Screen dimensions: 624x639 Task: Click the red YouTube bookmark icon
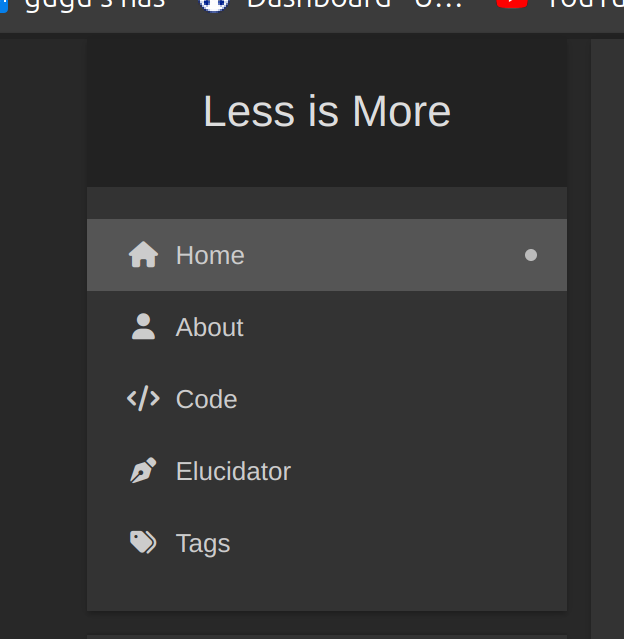coord(511,4)
